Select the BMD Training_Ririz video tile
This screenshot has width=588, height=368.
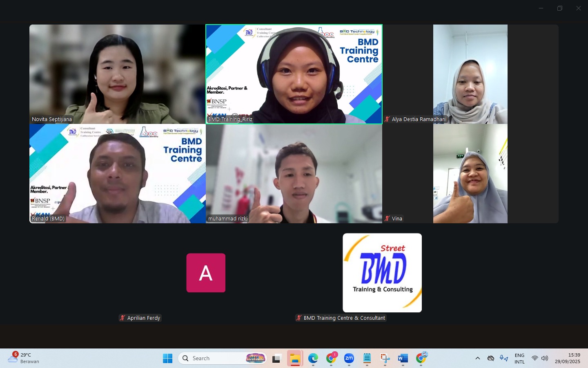tap(294, 74)
